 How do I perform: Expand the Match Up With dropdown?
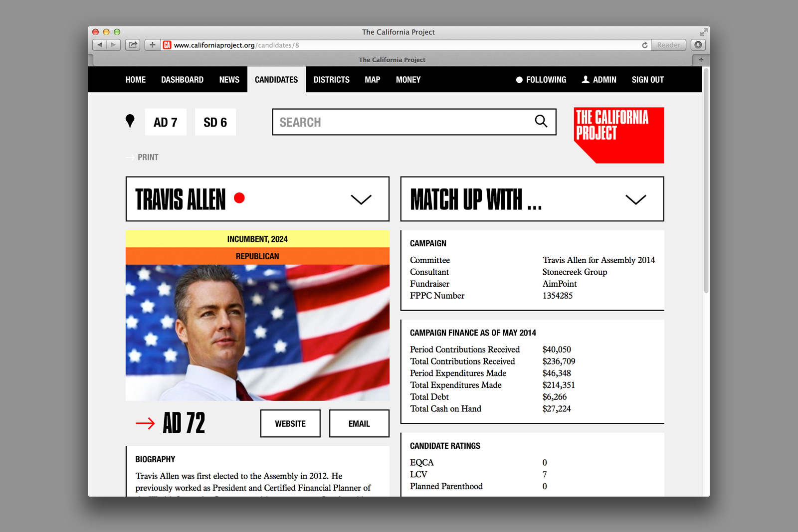635,199
